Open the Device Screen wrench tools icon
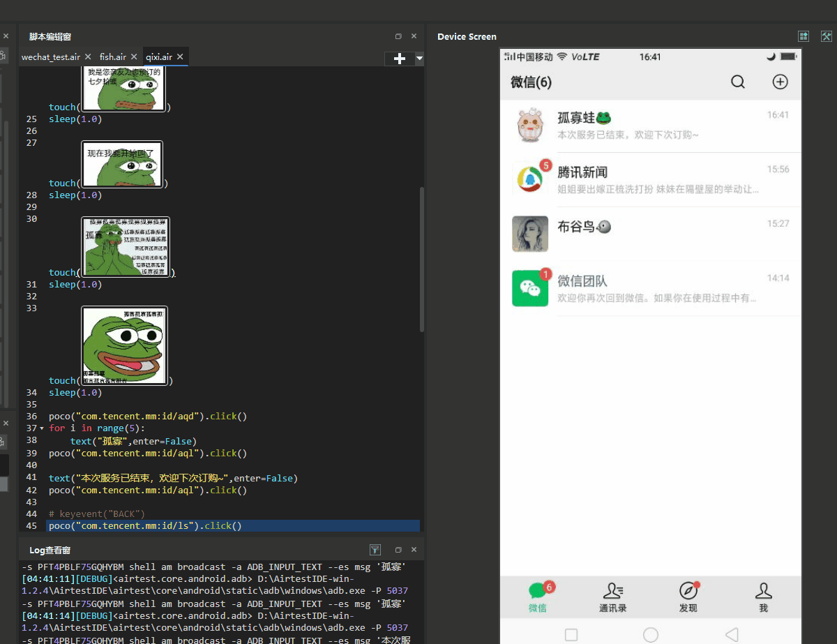The height and width of the screenshot is (644, 837). [x=827, y=36]
